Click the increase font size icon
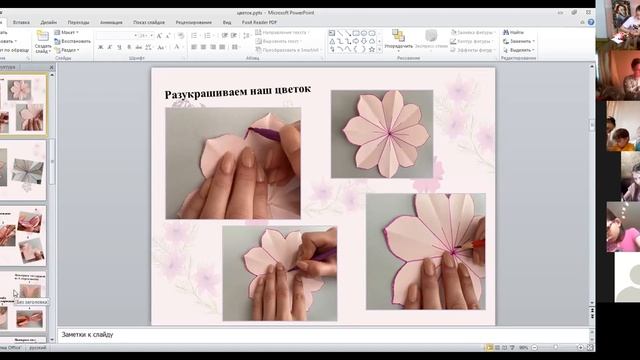The width and height of the screenshot is (640, 360). [159, 36]
